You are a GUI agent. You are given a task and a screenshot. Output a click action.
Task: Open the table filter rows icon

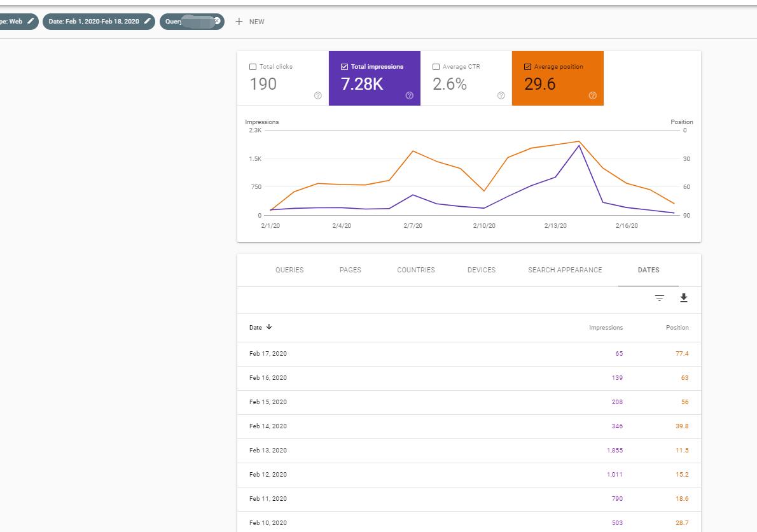point(660,298)
